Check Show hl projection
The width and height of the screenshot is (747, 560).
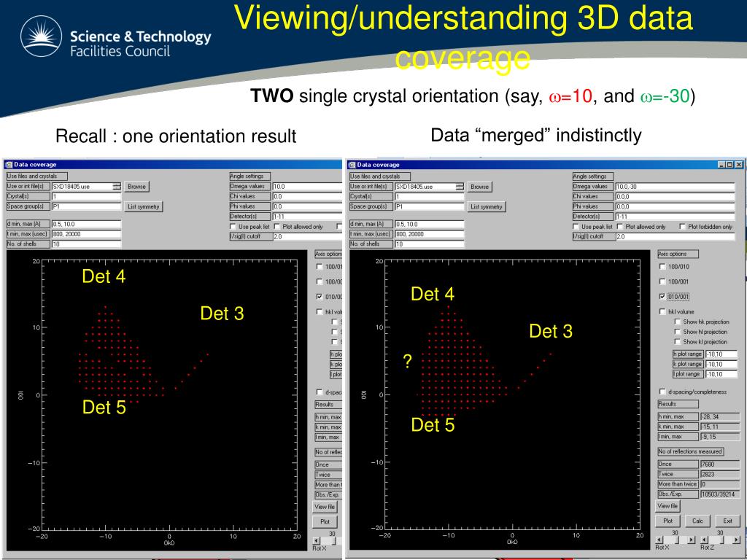tap(678, 332)
